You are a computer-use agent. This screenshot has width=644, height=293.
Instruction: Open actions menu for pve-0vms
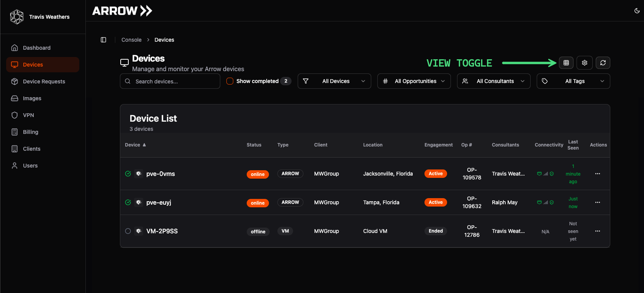[597, 174]
